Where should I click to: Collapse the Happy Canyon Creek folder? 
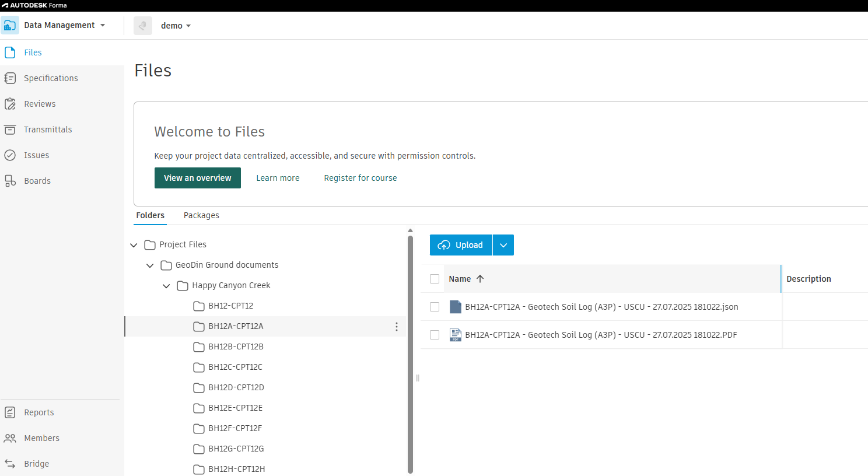click(x=166, y=286)
